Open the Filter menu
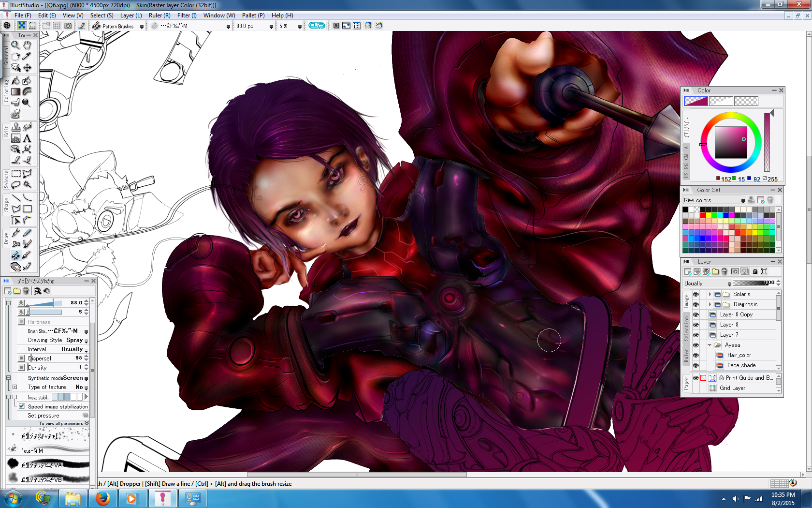812x508 pixels. [x=187, y=15]
